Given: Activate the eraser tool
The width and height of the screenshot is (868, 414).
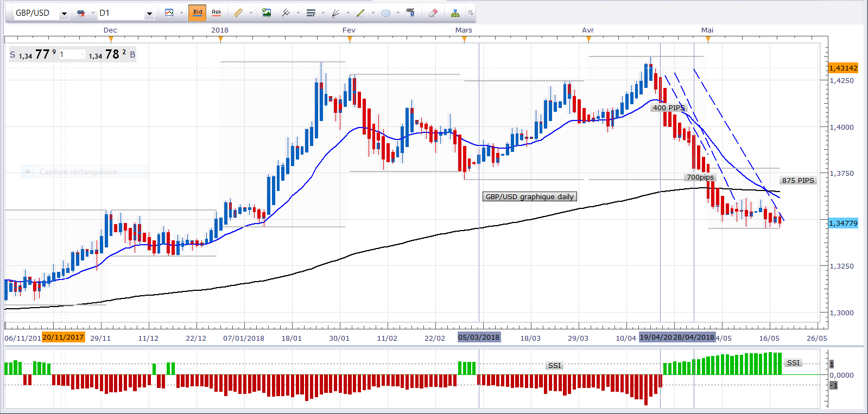Looking at the screenshot, I should point(433,12).
